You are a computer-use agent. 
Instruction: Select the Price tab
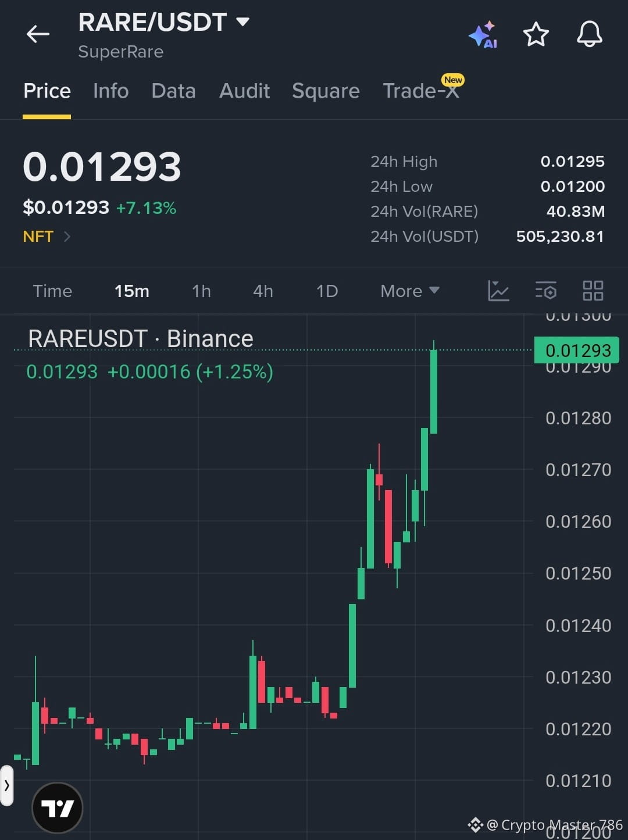[47, 91]
